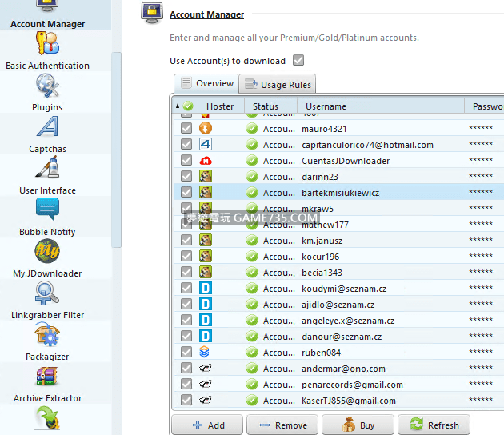Open the User Interface settings icon
This screenshot has width=504, height=435.
47,169
